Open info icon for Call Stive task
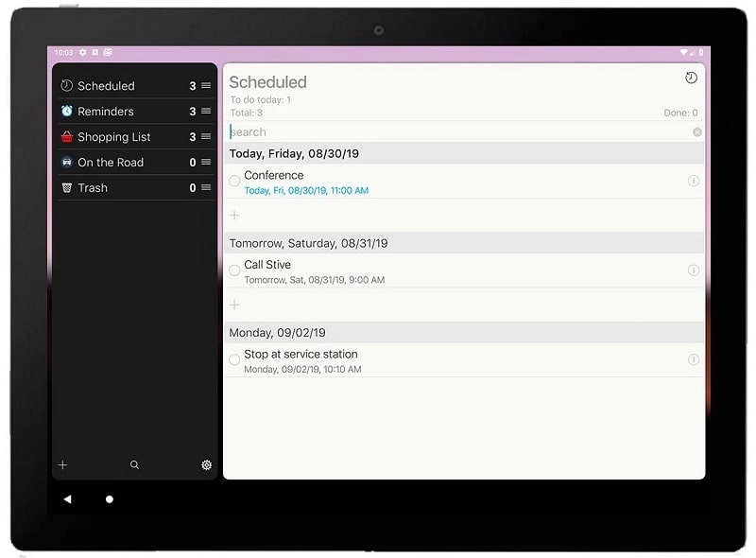 pos(694,270)
